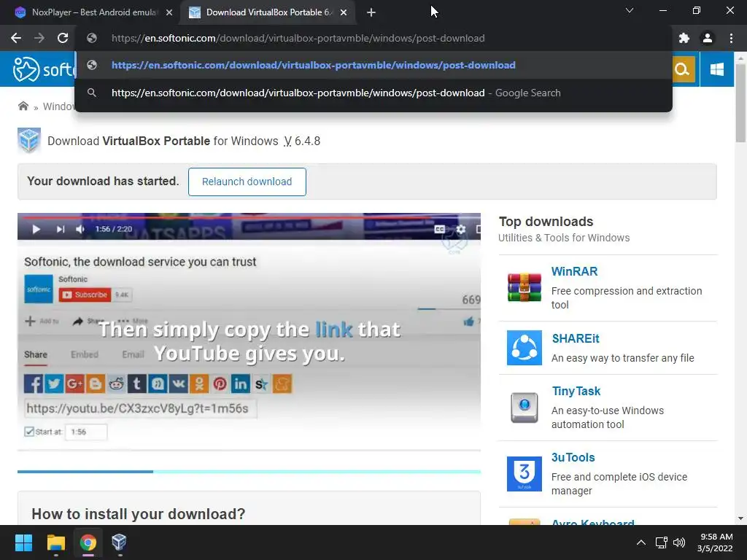
Task: Open the clock showing 9:58 AM
Action: click(715, 542)
